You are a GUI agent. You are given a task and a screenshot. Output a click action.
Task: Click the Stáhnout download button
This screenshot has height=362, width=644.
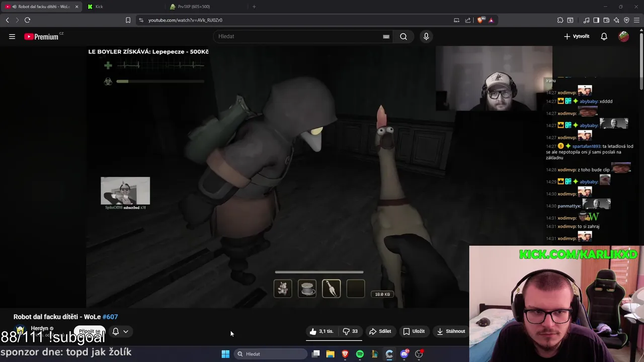451,331
